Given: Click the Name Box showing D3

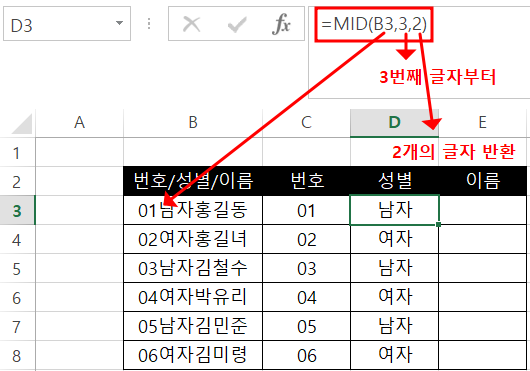Looking at the screenshot, I should point(67,24).
